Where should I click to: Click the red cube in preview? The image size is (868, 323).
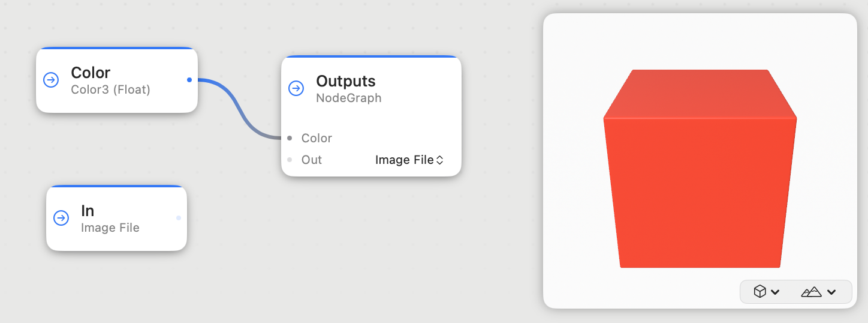[x=700, y=174]
